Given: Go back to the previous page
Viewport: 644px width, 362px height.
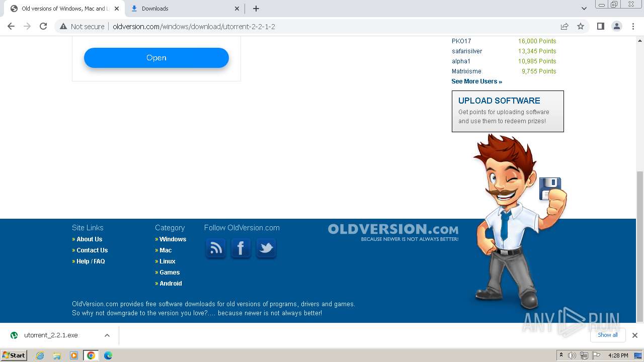Looking at the screenshot, I should coord(11,26).
